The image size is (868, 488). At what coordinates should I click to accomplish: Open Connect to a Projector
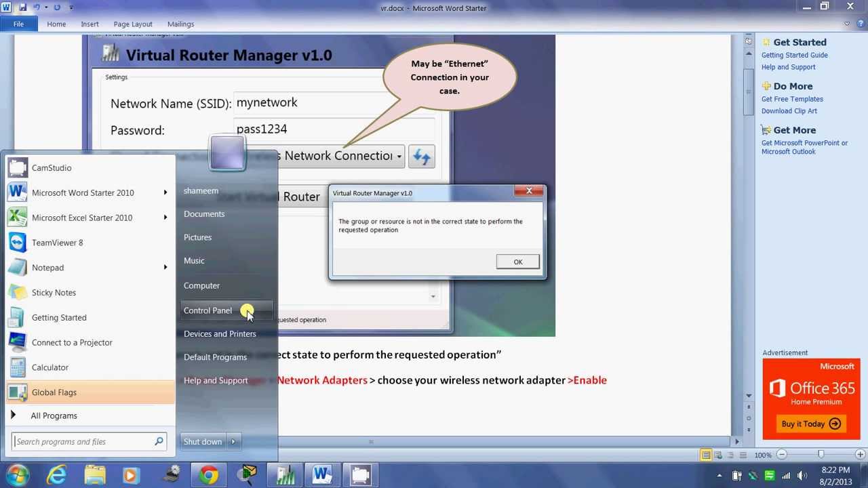point(90,342)
